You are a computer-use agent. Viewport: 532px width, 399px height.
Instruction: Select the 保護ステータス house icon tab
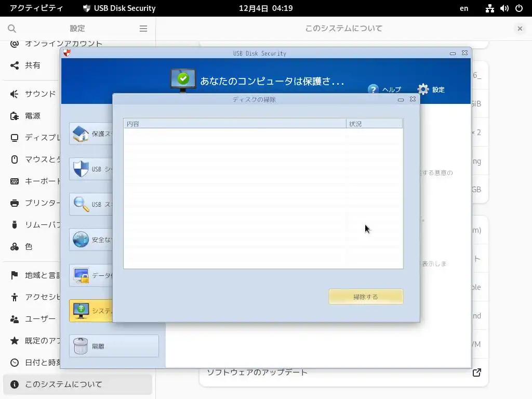(x=91, y=134)
